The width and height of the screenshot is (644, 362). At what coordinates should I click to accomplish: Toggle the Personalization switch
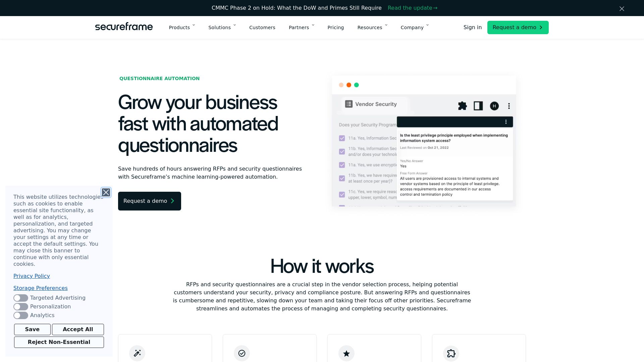[x=21, y=307]
